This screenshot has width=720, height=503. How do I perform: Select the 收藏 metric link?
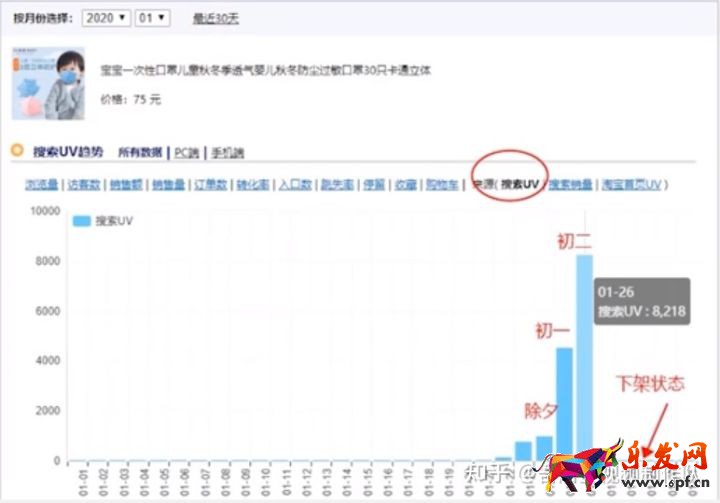coord(405,185)
